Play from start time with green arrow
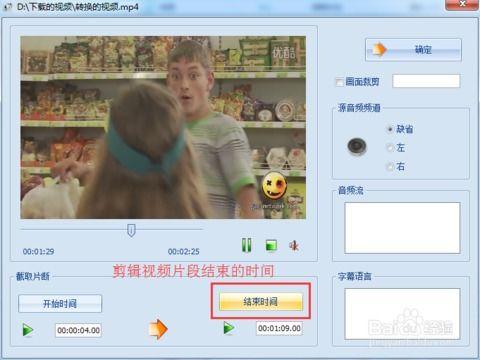 (x=28, y=330)
